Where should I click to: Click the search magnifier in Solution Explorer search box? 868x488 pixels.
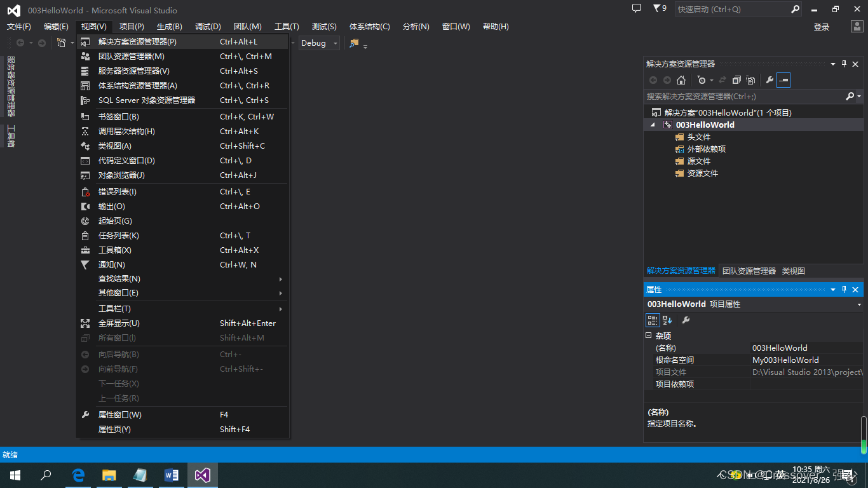[x=850, y=96]
